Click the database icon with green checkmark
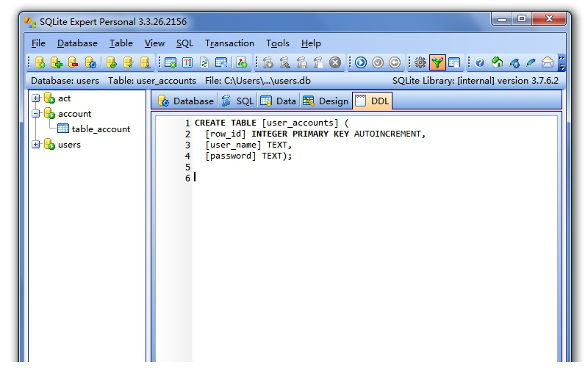This screenshot has height=376, width=588. point(128,62)
